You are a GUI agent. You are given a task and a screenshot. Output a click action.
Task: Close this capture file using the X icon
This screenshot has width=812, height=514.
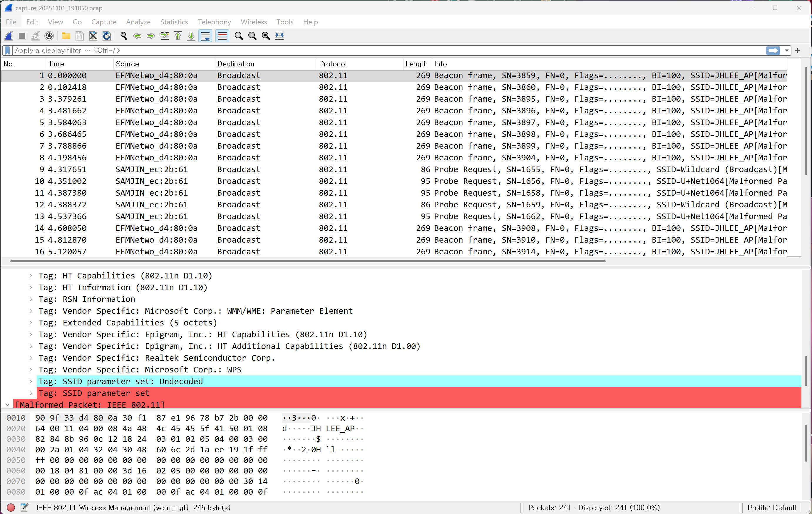click(93, 36)
